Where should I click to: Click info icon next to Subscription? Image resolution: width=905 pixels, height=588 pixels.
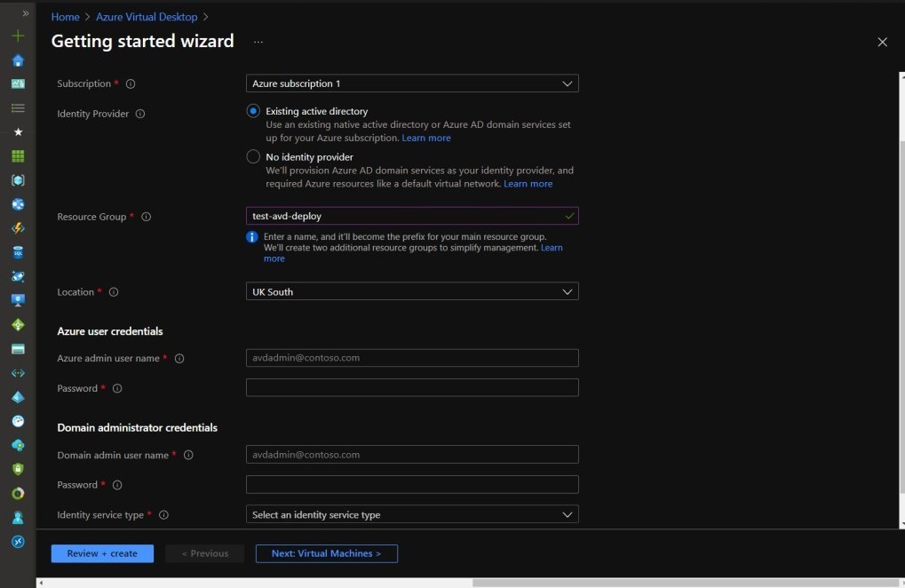[x=131, y=83]
